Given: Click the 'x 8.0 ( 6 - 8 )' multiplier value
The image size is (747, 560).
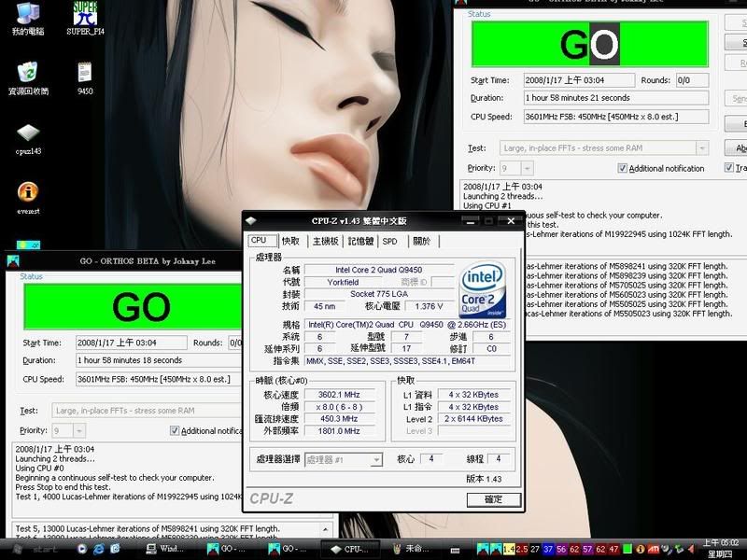Looking at the screenshot, I should tap(339, 407).
